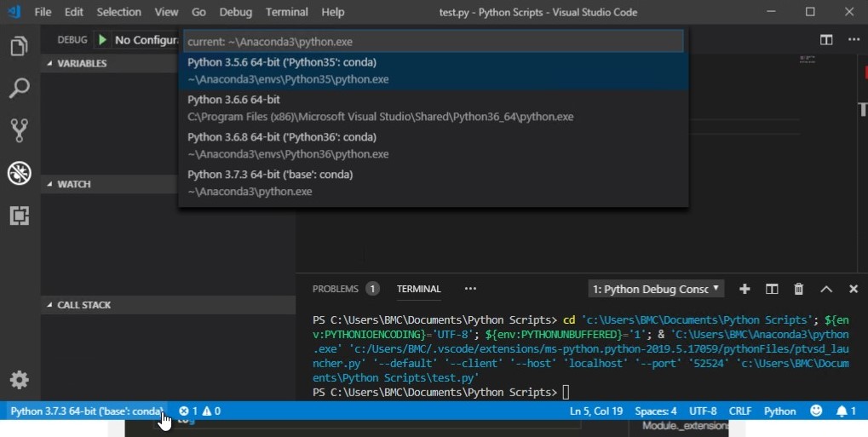
Task: Open the Debug menu
Action: (x=235, y=12)
